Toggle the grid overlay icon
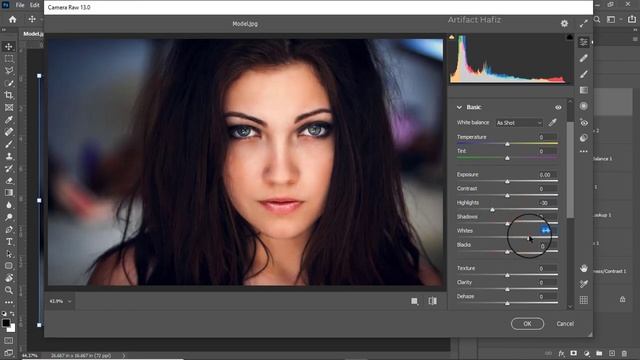640x360 pixels. point(584,300)
